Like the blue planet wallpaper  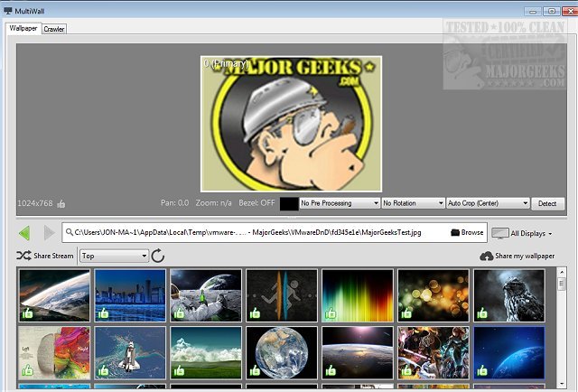click(482, 370)
